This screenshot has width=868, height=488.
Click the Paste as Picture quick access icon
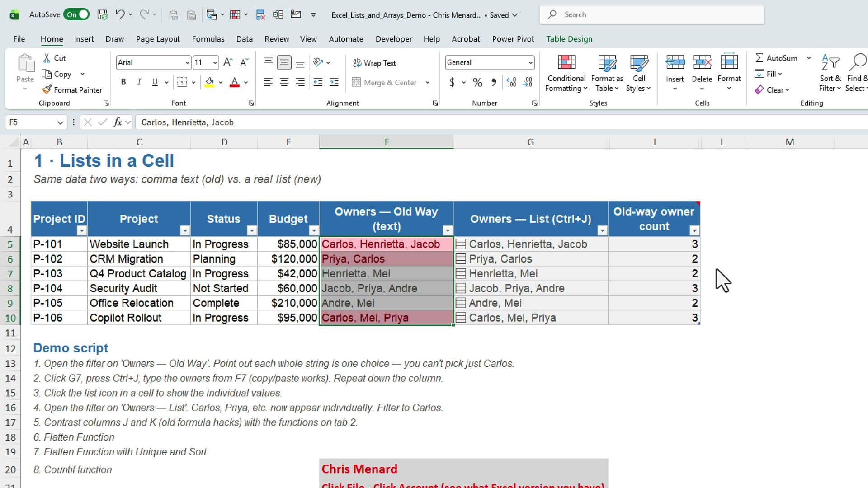click(x=192, y=14)
